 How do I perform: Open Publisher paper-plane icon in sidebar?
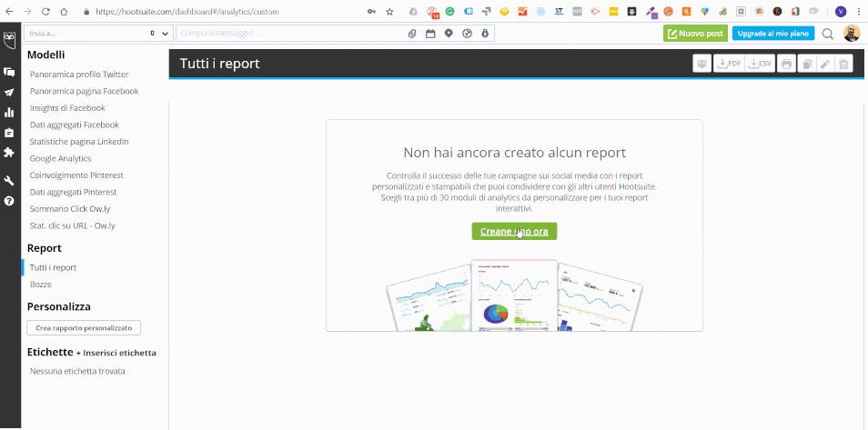point(9,93)
